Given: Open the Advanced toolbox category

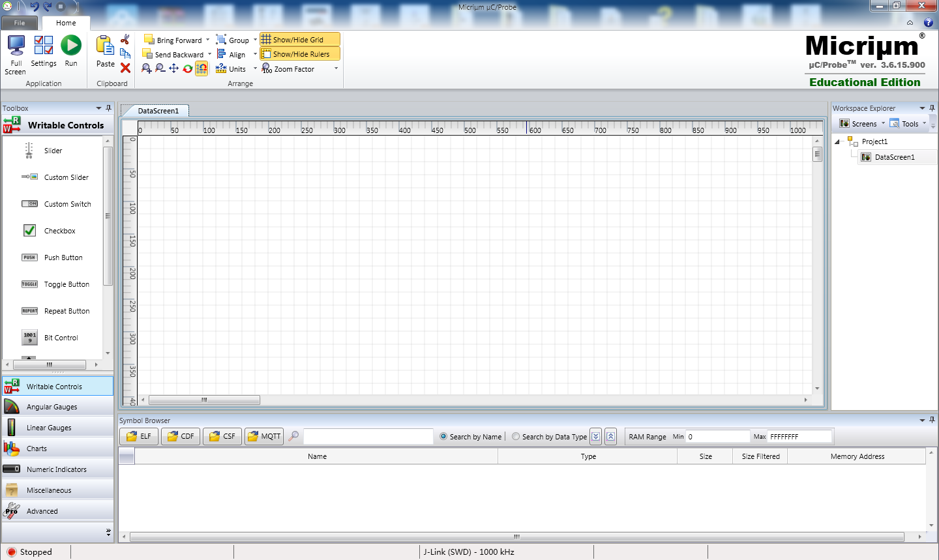Looking at the screenshot, I should 57,511.
